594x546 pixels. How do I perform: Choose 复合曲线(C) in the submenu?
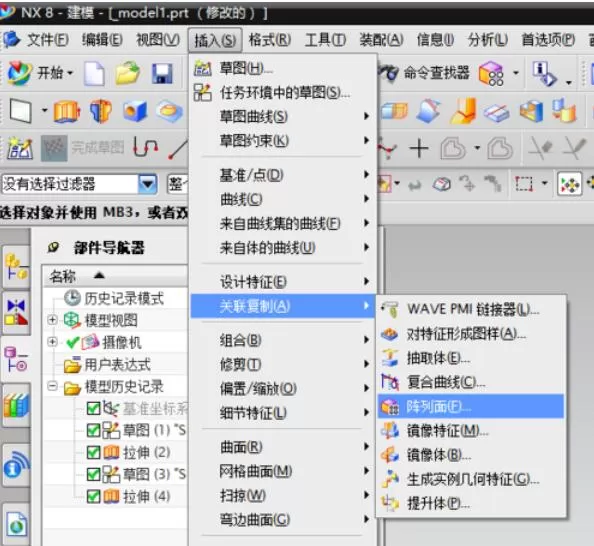click(471, 382)
